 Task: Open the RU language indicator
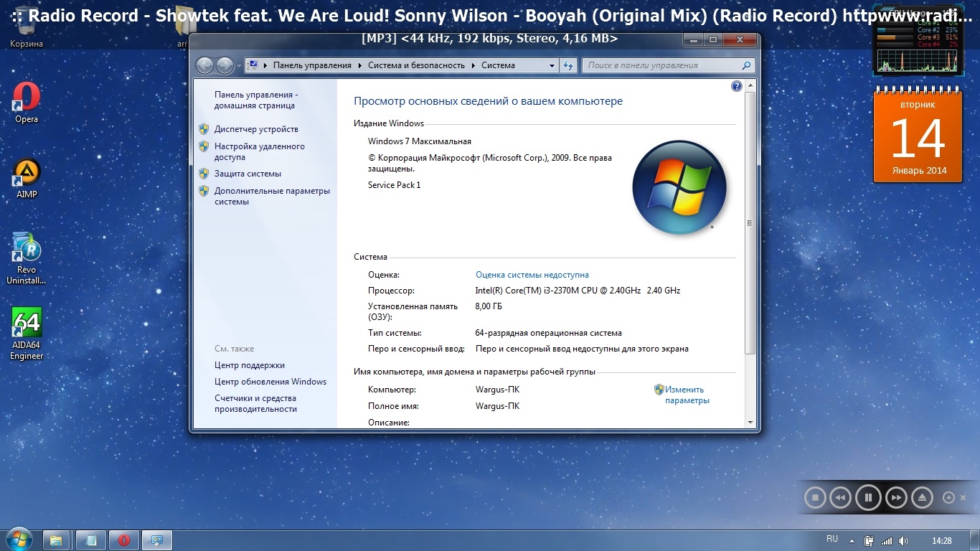tap(832, 539)
